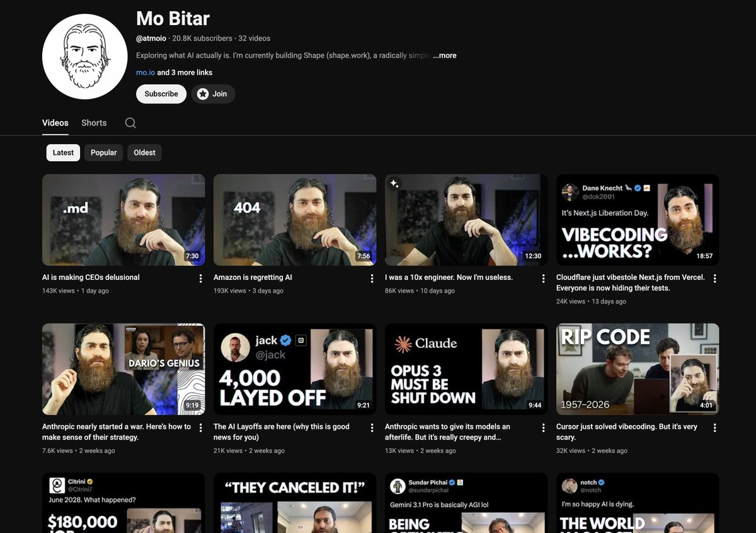
Task: Click '21K views • 2 weeks ago' text
Action: (x=249, y=451)
